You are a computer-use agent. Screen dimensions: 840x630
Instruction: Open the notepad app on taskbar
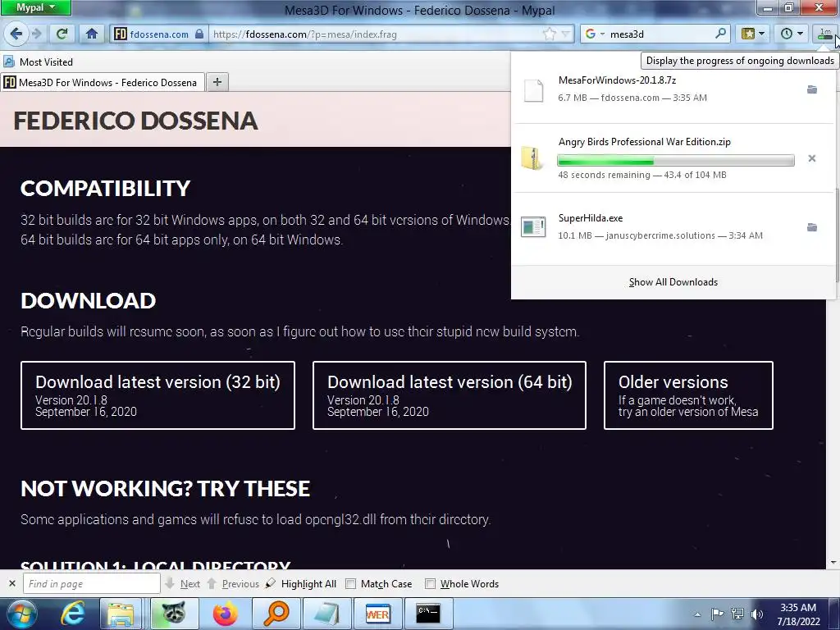tap(326, 614)
